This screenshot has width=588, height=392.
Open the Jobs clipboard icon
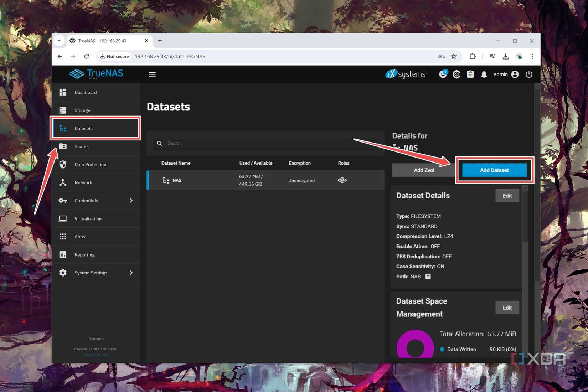pos(470,74)
